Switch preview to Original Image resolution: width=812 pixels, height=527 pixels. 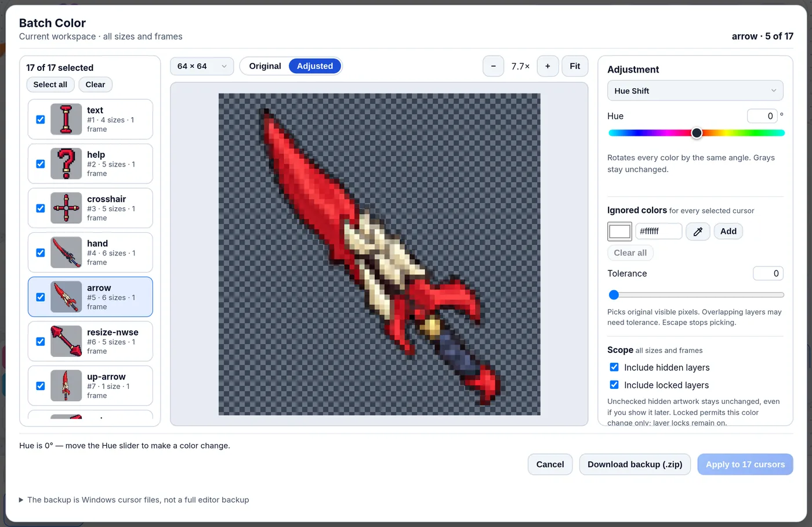[265, 66]
